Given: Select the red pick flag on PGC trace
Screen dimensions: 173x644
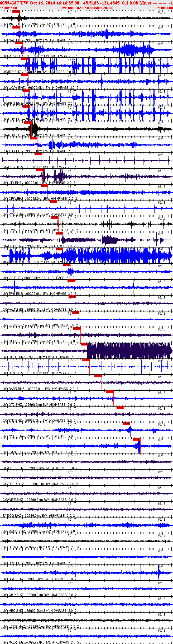Looking at the screenshot, I should click(38, 154).
